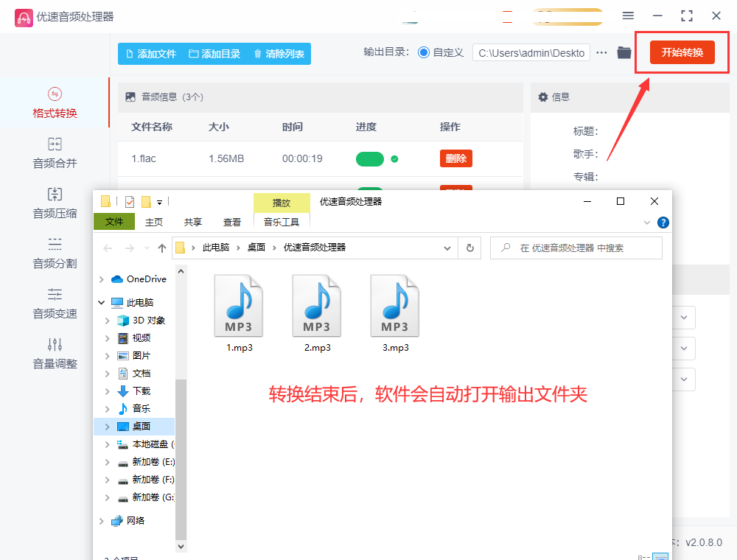Click the 播放 contextual tab header
This screenshot has width=737, height=560.
click(282, 203)
